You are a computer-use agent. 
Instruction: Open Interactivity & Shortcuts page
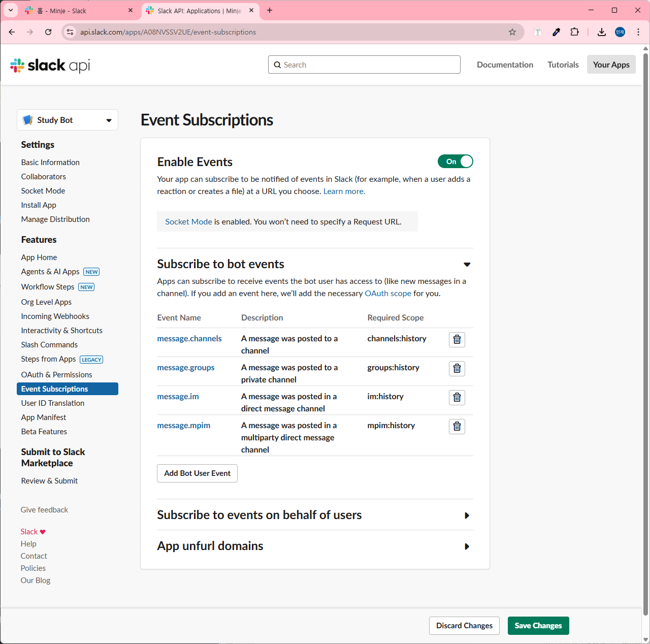tap(61, 331)
